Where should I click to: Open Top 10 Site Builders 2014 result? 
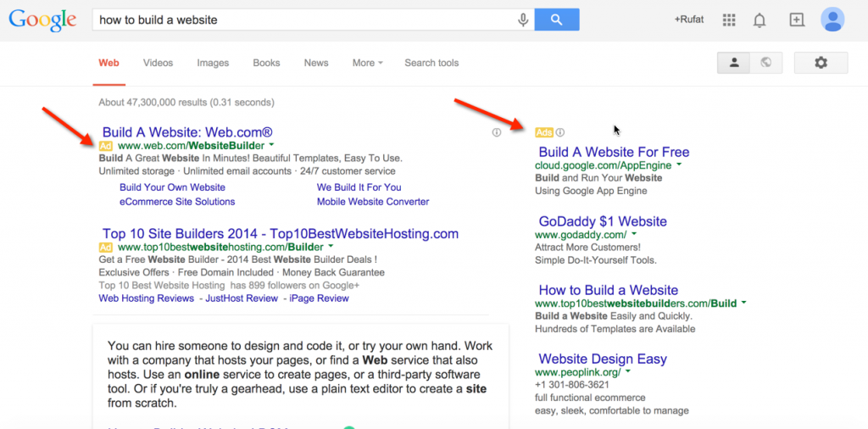tap(281, 233)
